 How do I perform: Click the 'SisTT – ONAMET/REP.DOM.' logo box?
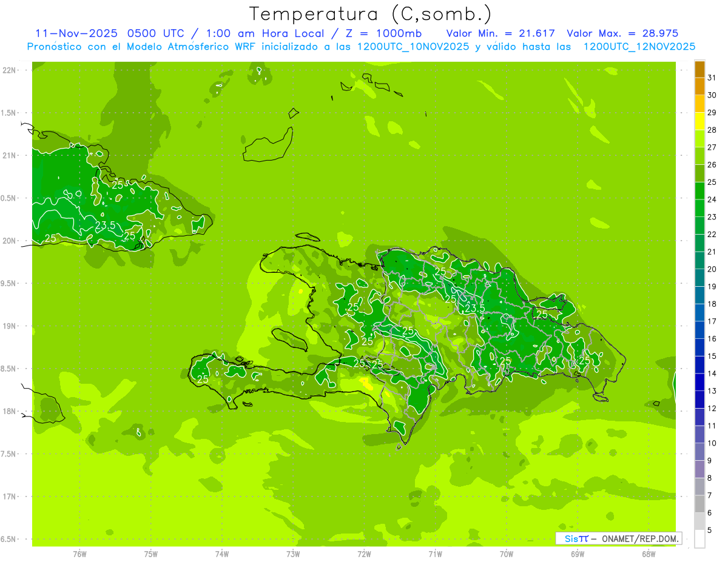coord(618,538)
